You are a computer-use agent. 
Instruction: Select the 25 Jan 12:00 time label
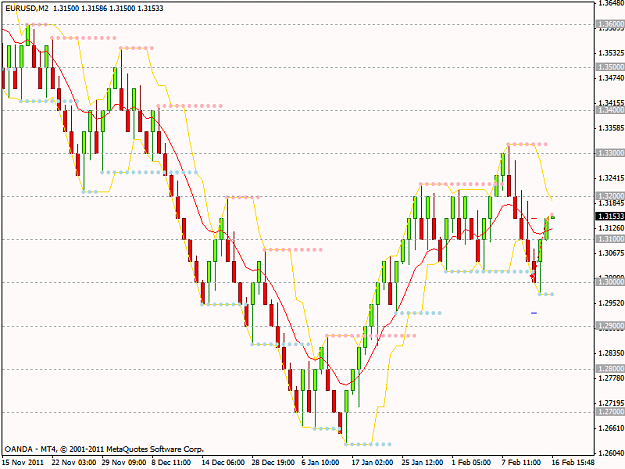click(422, 463)
